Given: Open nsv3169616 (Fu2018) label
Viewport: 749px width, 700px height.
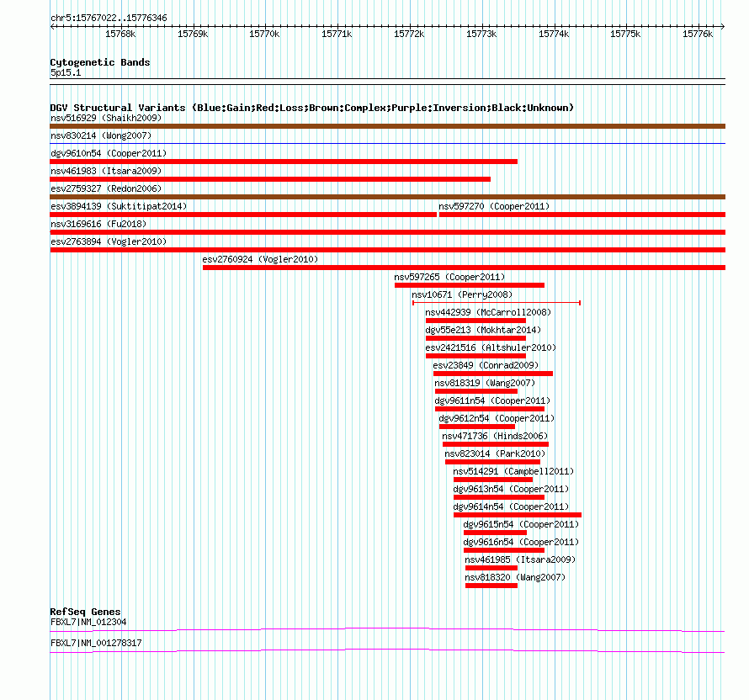Looking at the screenshot, I should click(98, 224).
